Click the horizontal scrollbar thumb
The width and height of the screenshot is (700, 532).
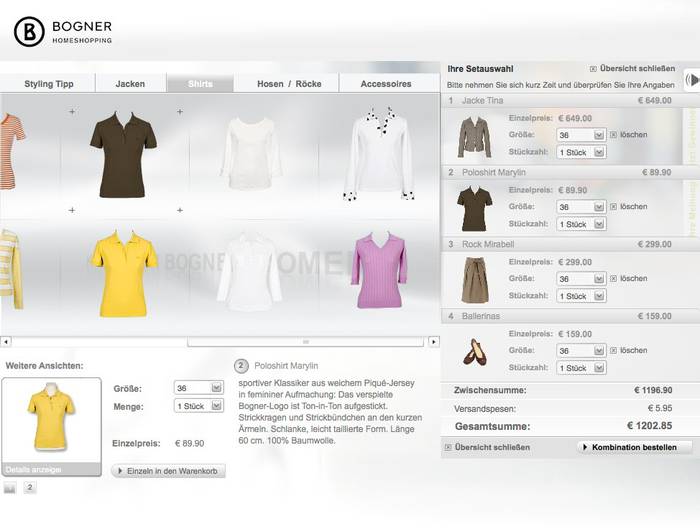tap(305, 342)
